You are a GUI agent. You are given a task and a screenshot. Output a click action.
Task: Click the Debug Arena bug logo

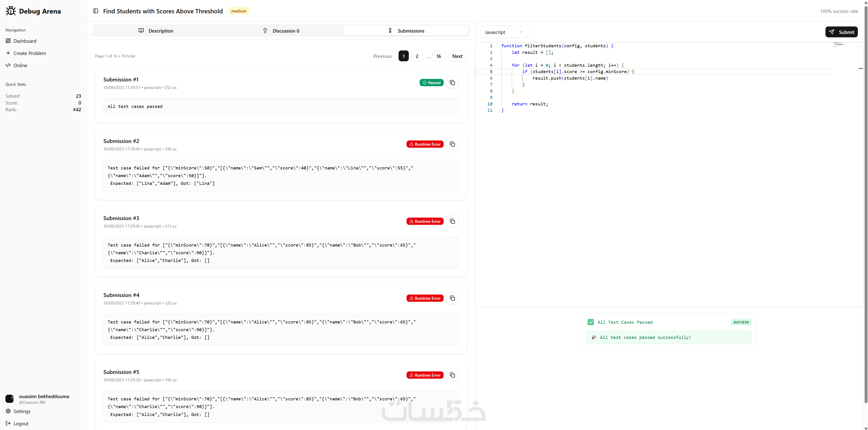(x=11, y=11)
